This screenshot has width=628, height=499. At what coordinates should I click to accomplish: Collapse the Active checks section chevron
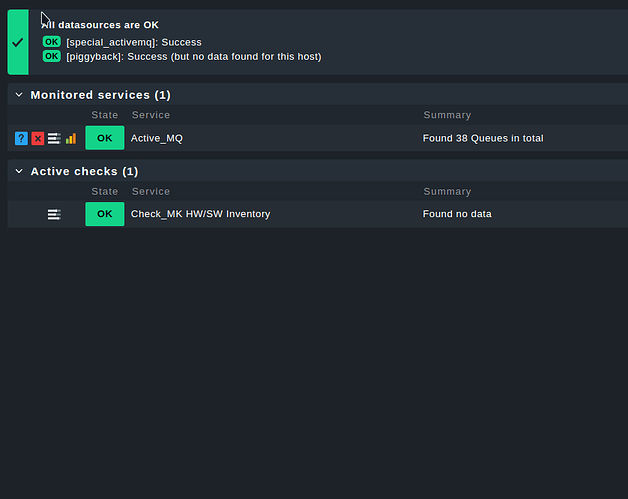pyautogui.click(x=18, y=171)
